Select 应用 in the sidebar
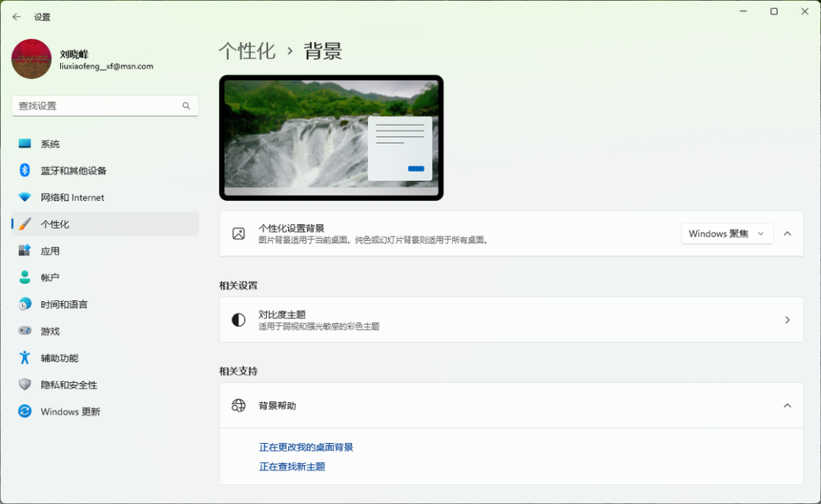821x504 pixels. click(x=105, y=251)
